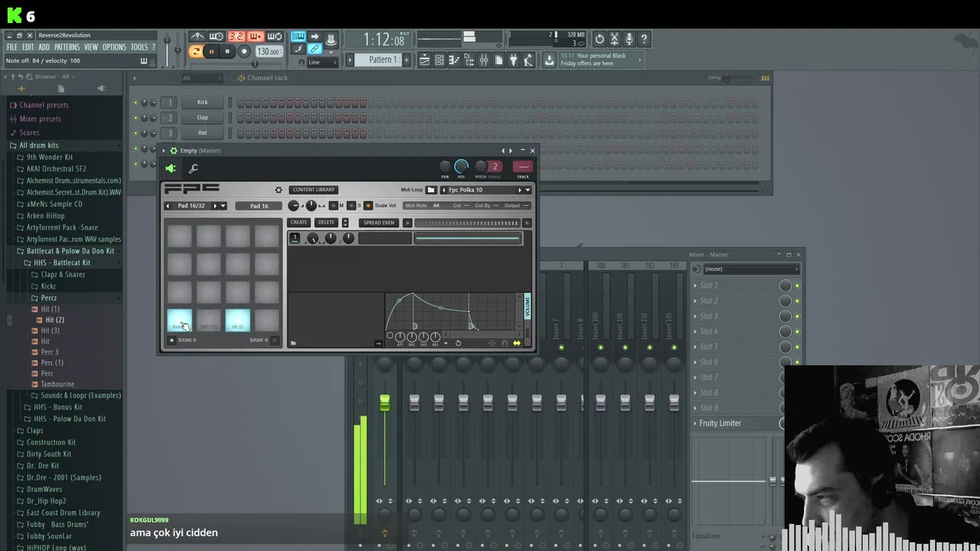Click the CREATE layer button in FPC
The height and width of the screenshot is (551, 980).
pos(299,223)
